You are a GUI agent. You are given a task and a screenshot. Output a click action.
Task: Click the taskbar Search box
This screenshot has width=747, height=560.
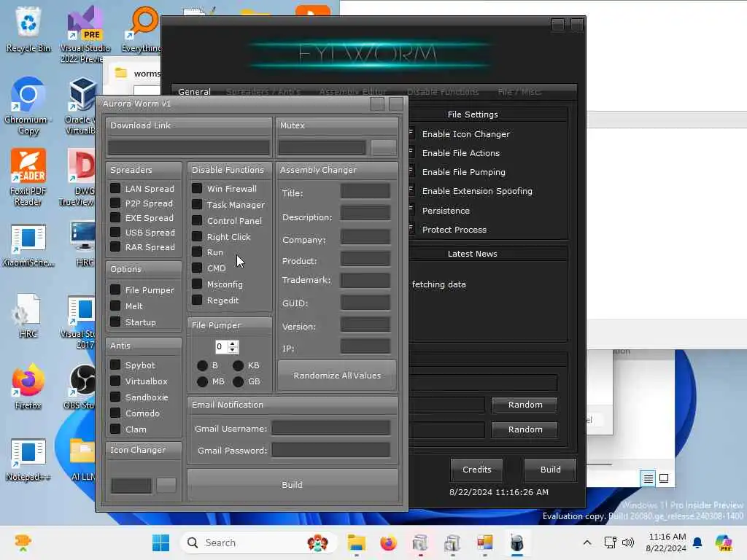(259, 542)
